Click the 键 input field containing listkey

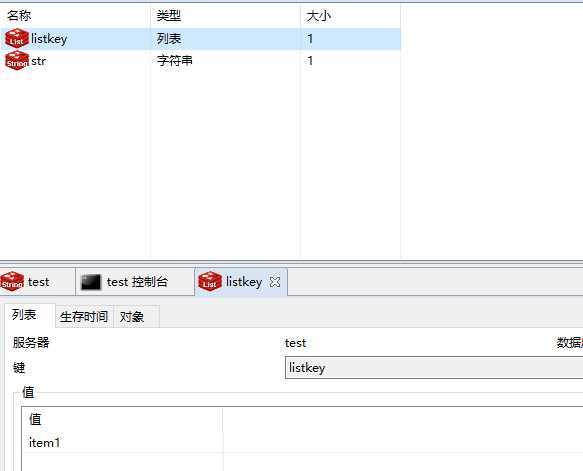[x=434, y=368]
